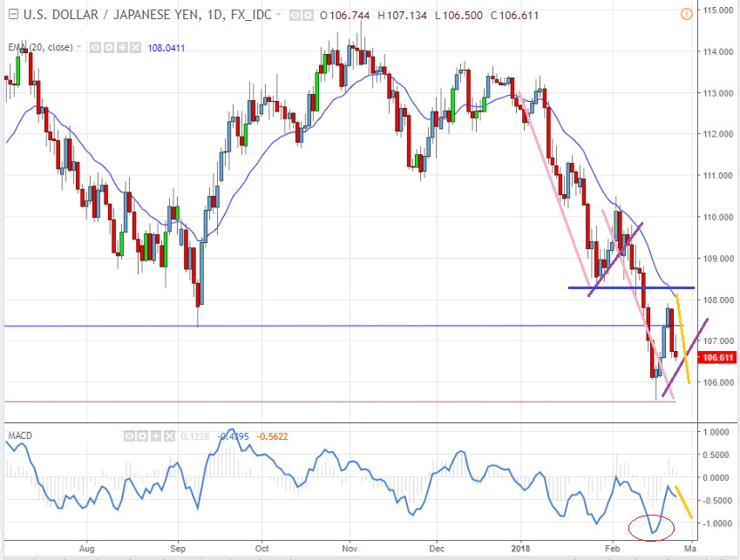
Task: Click the red current price label 106.611
Action: coord(717,357)
